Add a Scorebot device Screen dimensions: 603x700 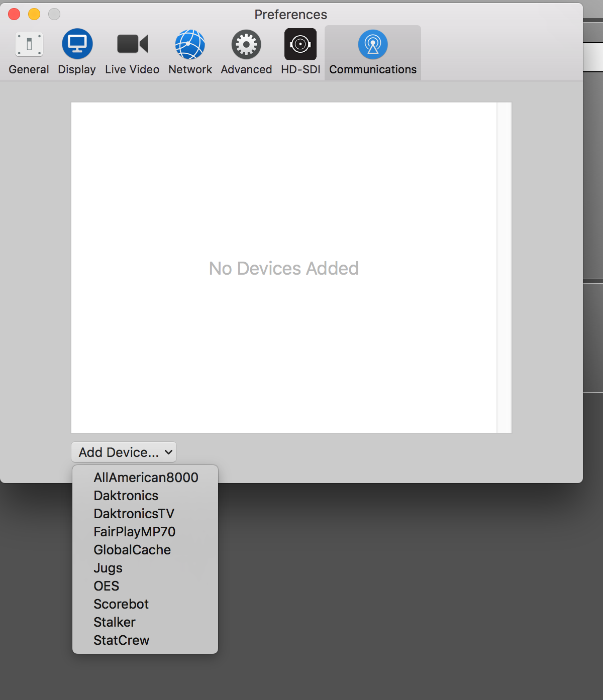[x=145, y=604]
